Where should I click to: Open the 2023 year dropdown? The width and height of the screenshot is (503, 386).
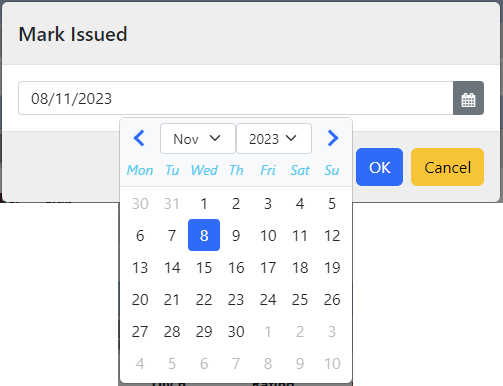[274, 139]
